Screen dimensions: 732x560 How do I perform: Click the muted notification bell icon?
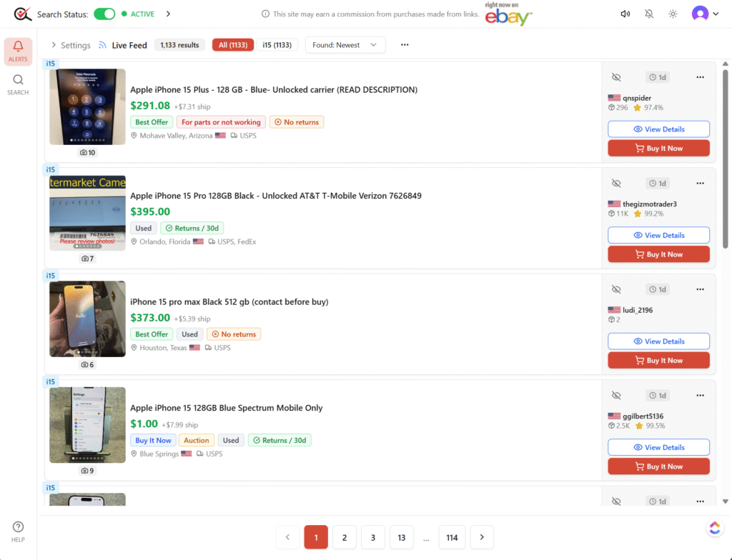pyautogui.click(x=649, y=14)
